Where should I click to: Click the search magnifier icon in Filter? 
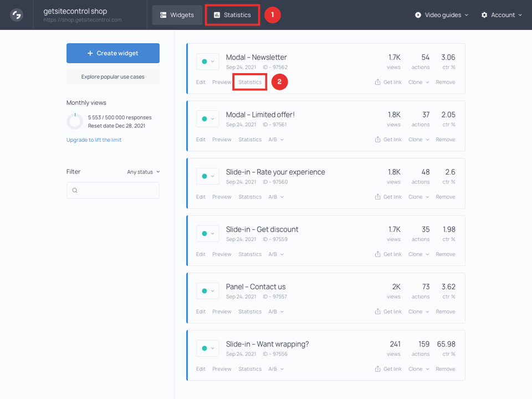point(75,190)
